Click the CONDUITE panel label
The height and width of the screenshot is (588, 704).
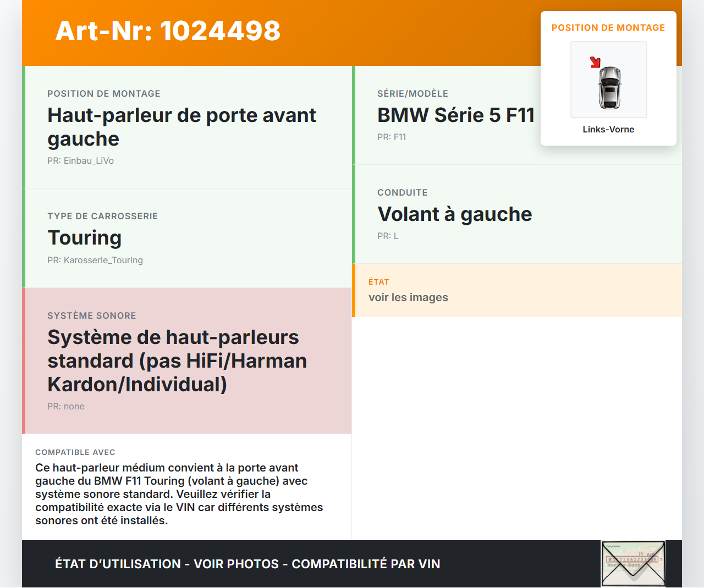point(402,192)
